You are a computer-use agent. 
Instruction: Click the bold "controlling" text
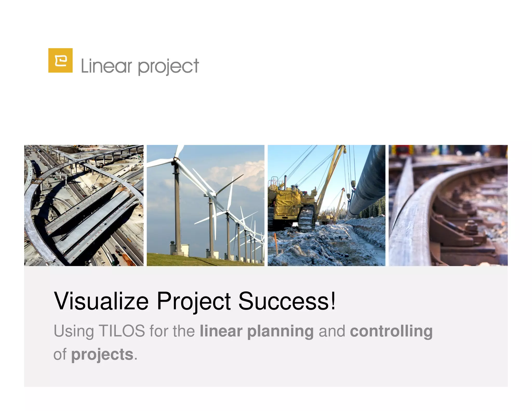pyautogui.click(x=391, y=331)
